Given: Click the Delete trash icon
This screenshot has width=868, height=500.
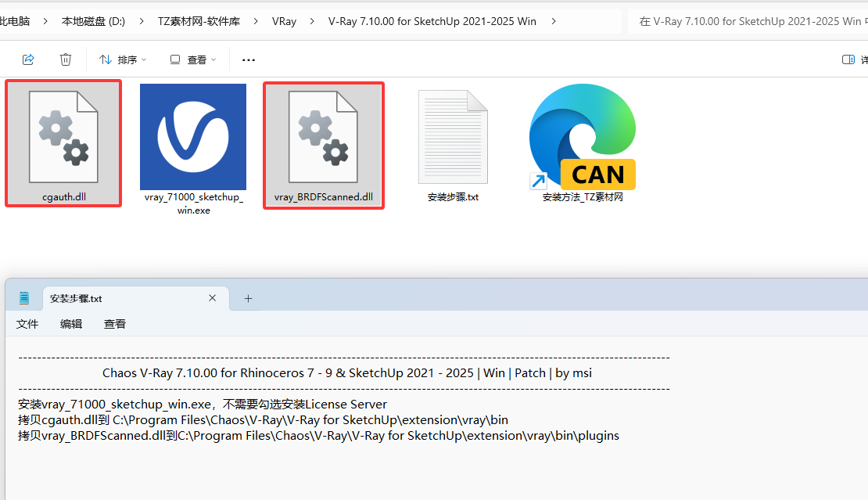Looking at the screenshot, I should [66, 59].
